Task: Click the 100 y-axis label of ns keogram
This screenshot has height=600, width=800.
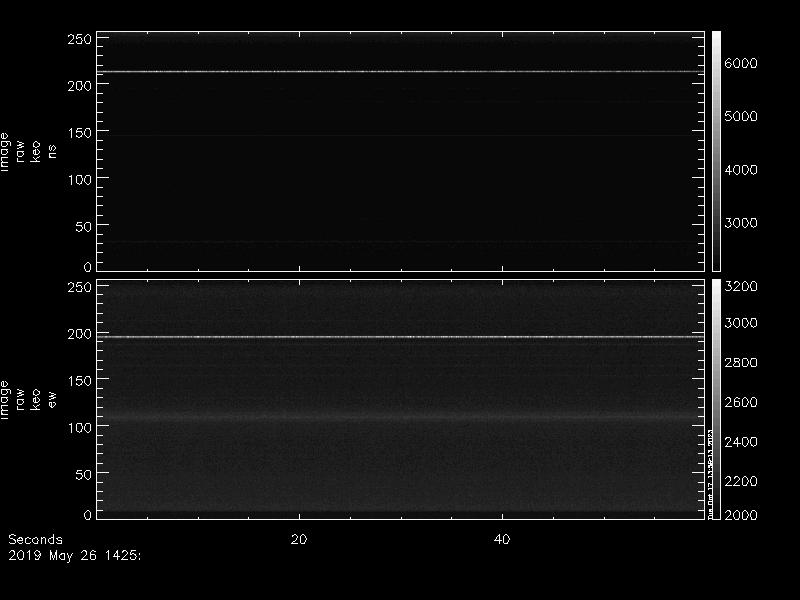Action: pos(80,180)
